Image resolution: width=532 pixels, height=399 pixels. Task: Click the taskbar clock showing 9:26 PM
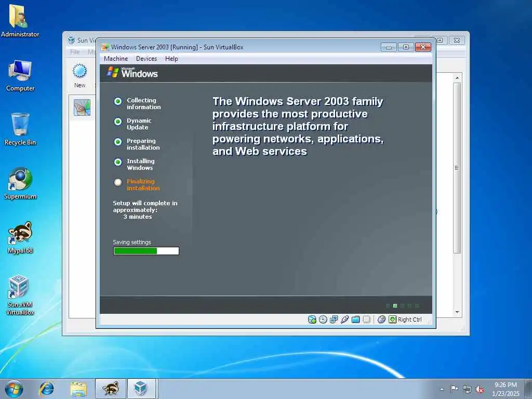tap(506, 389)
